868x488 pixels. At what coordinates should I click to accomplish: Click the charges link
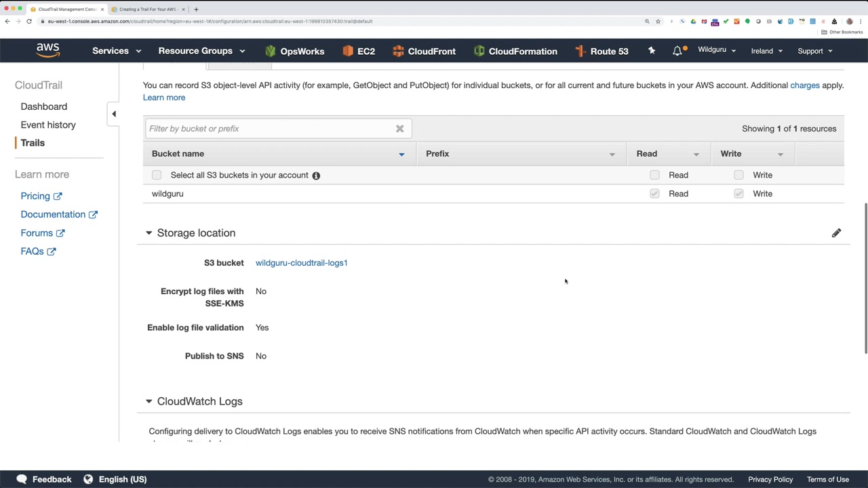804,85
